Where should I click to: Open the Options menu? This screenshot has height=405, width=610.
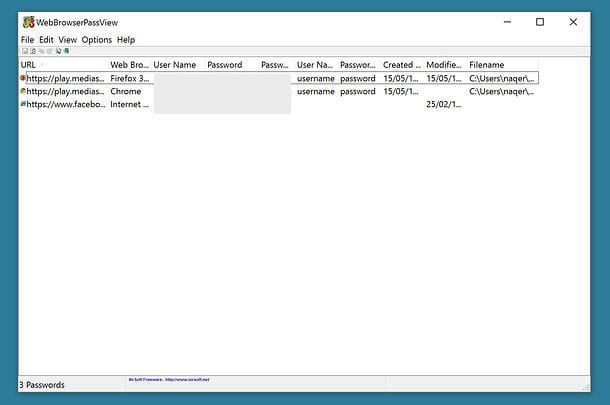pos(96,40)
